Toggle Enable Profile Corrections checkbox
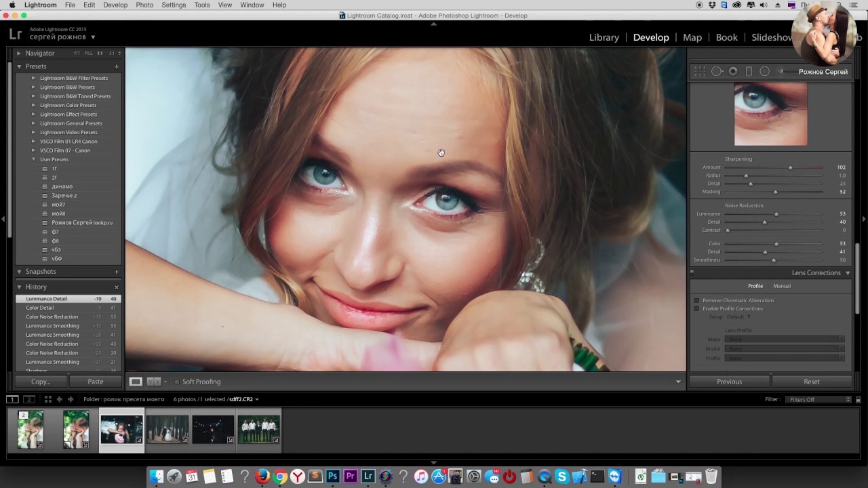Screen dimensions: 868x488 (696, 308)
